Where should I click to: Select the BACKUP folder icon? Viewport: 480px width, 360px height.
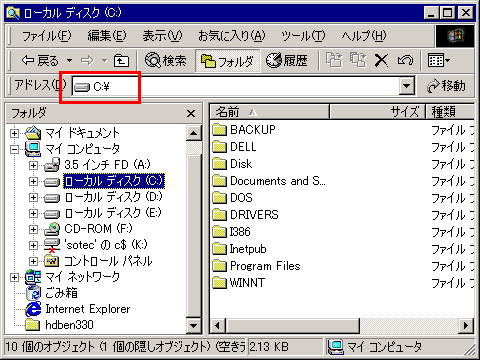[x=219, y=129]
